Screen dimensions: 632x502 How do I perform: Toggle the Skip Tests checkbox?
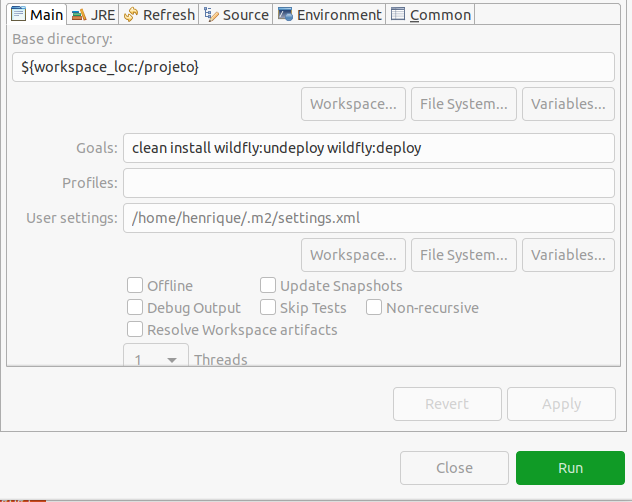coord(268,307)
